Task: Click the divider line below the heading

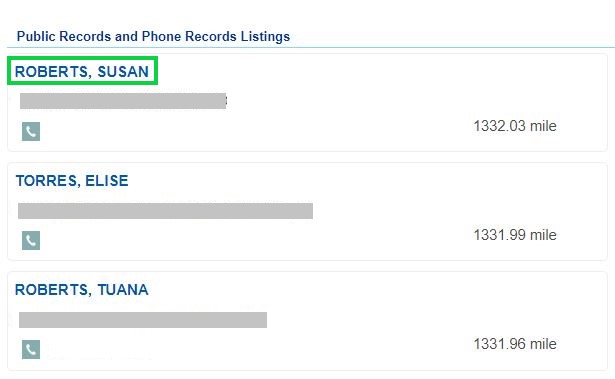Action: click(x=308, y=47)
